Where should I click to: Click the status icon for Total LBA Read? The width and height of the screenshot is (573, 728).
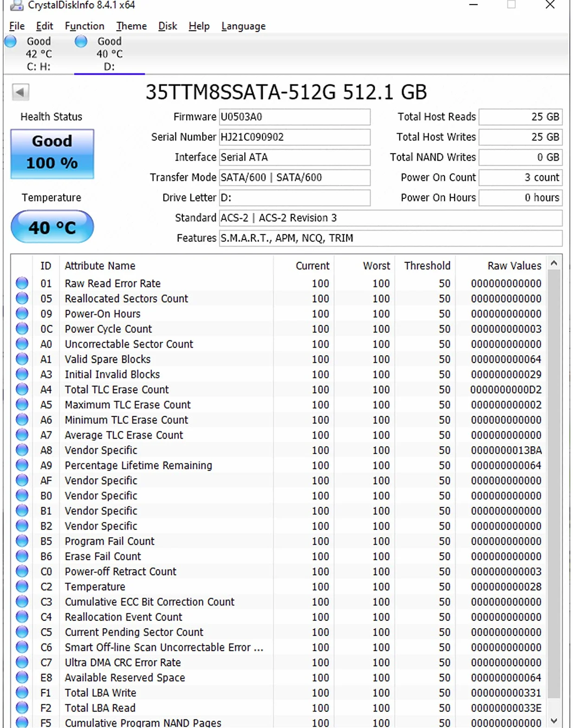[x=22, y=708]
